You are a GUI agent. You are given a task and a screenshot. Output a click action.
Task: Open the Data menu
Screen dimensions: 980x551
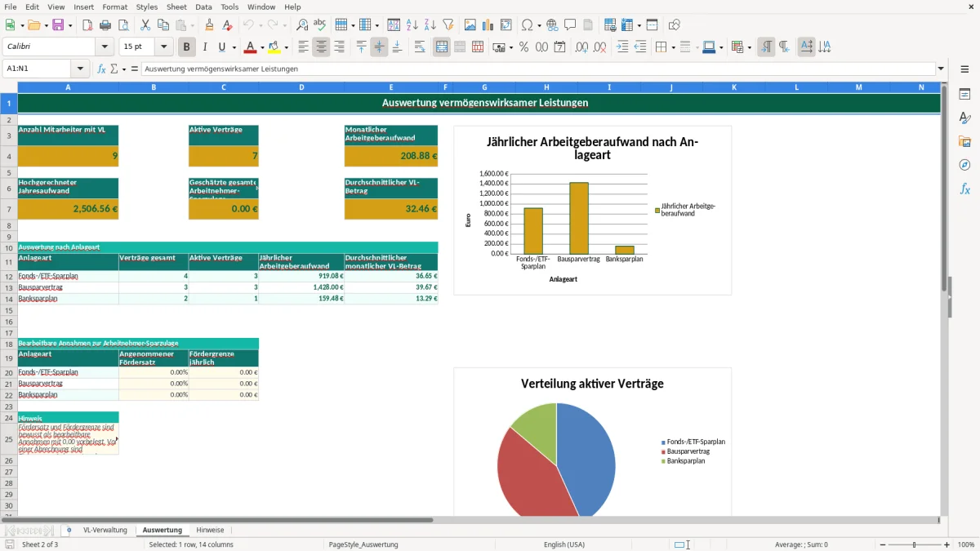point(203,7)
